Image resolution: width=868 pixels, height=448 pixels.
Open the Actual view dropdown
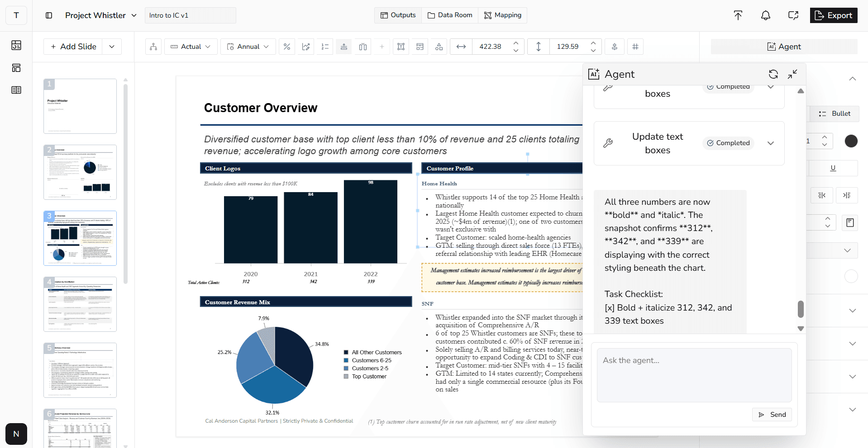coord(191,47)
